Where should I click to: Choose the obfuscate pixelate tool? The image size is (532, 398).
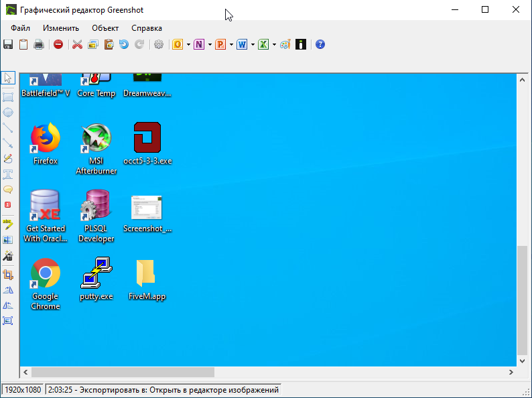pos(8,240)
